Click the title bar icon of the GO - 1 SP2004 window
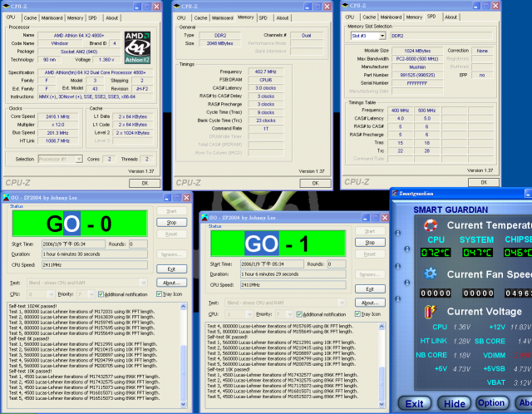 [x=204, y=218]
